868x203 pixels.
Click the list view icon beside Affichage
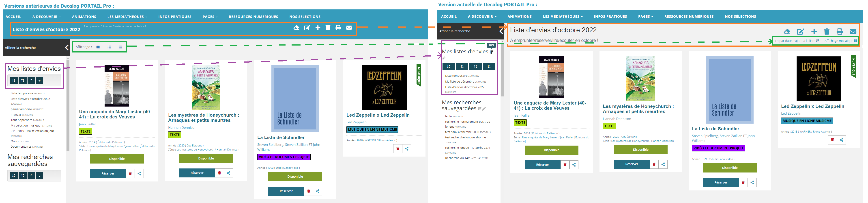109,47
